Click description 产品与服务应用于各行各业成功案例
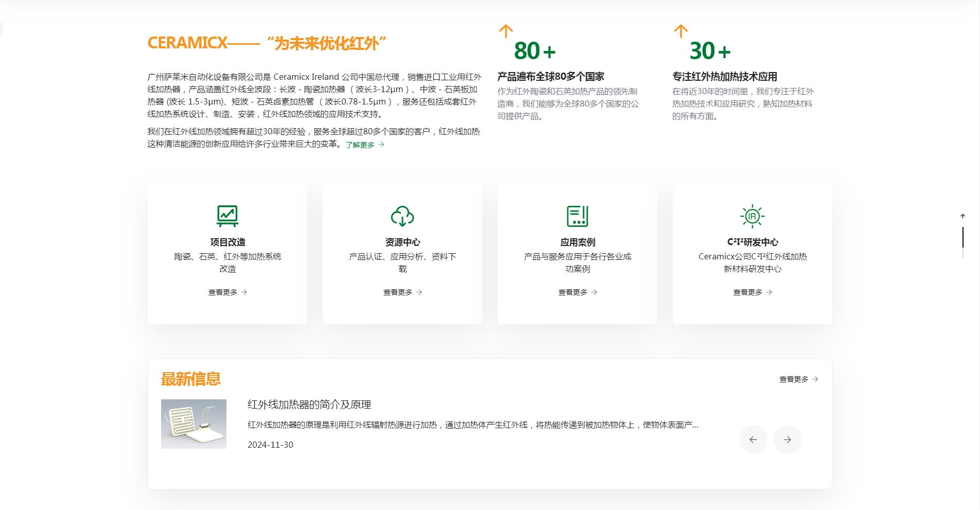 click(x=577, y=262)
